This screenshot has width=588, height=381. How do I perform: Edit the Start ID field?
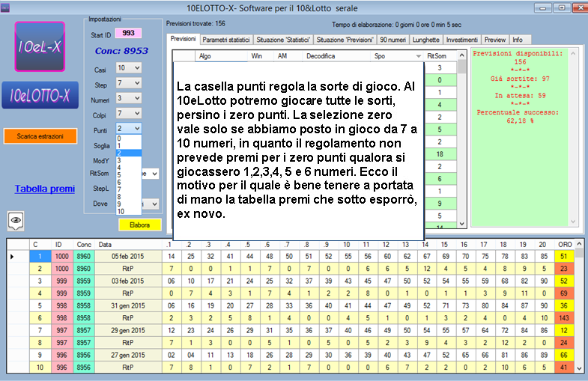128,33
